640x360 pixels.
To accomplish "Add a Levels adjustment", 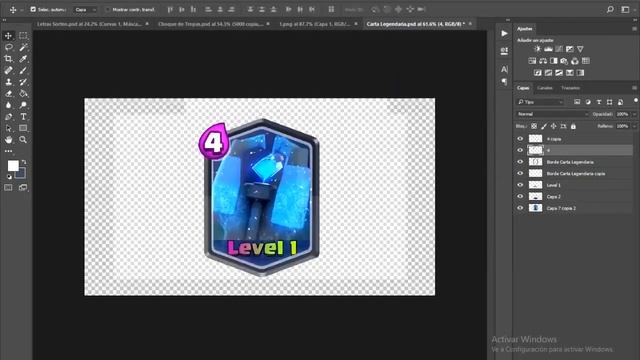I will (548, 49).
